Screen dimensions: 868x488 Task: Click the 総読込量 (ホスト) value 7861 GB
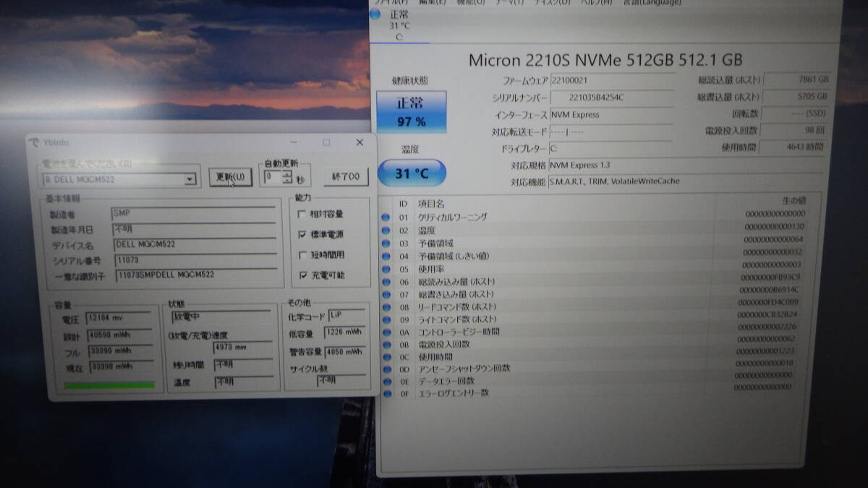pos(797,80)
